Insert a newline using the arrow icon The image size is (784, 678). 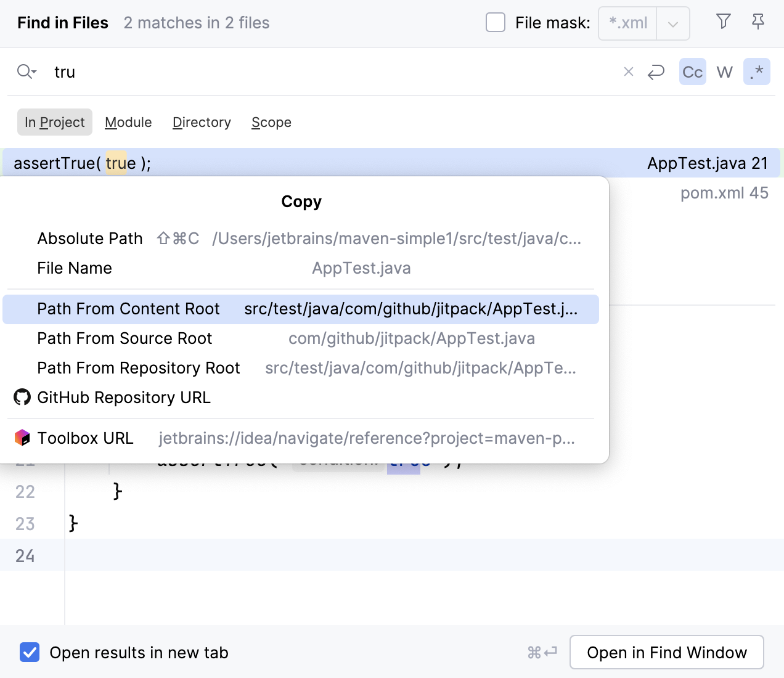pos(656,71)
